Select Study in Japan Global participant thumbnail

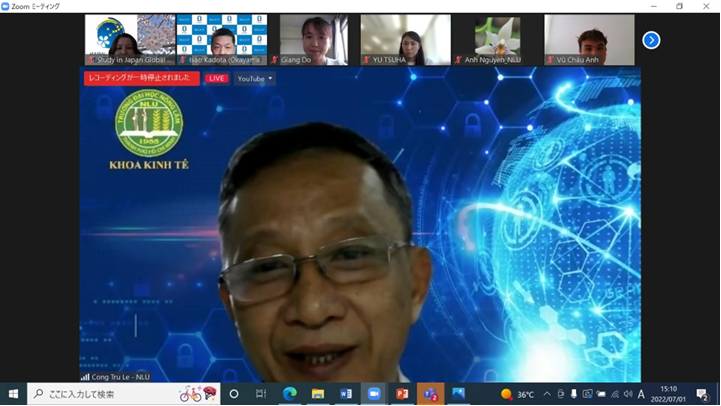coord(130,40)
